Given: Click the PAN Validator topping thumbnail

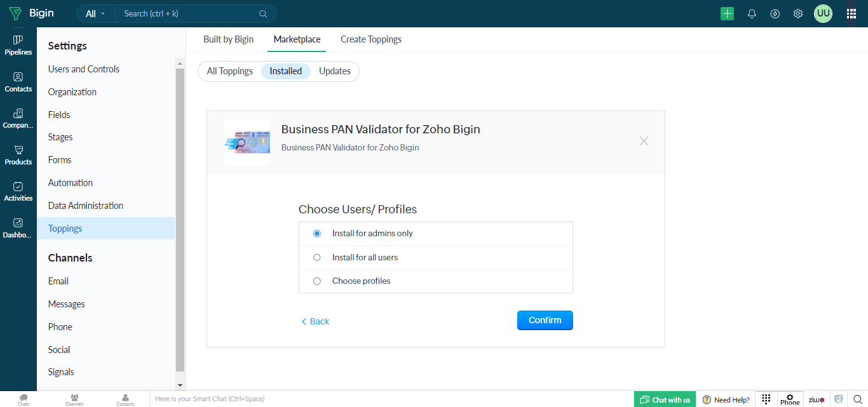Looking at the screenshot, I should coord(247,142).
